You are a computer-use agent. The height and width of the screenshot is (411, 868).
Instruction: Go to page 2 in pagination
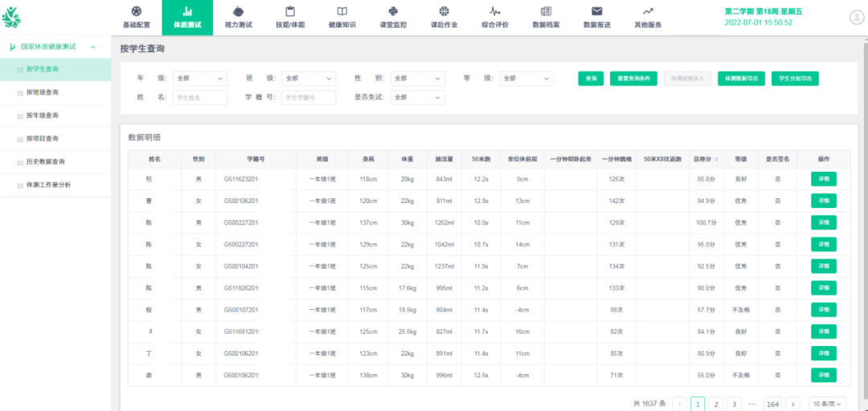coord(716,405)
